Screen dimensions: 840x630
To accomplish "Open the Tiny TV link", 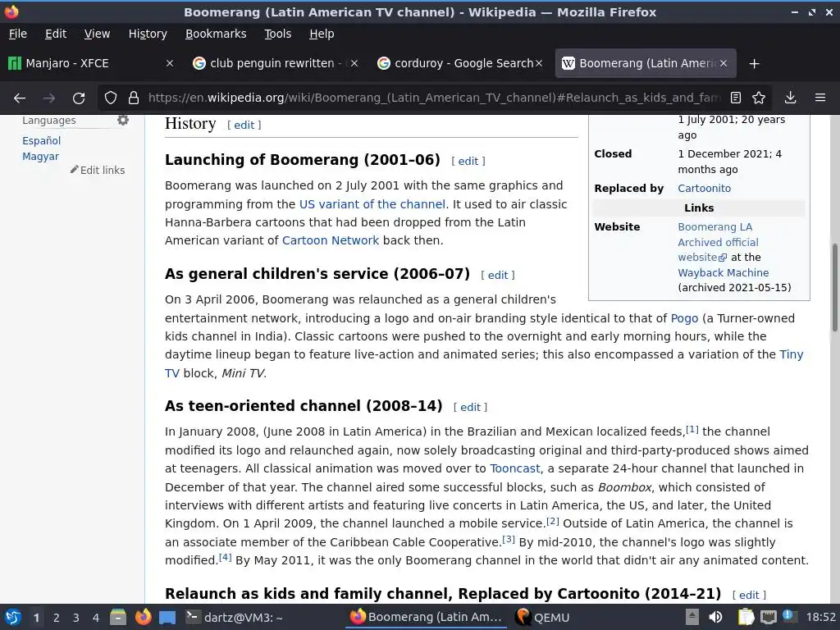I will (x=792, y=354).
